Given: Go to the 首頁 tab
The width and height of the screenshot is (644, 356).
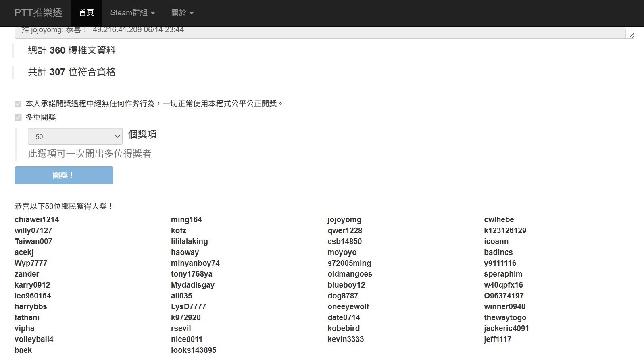Looking at the screenshot, I should point(86,13).
